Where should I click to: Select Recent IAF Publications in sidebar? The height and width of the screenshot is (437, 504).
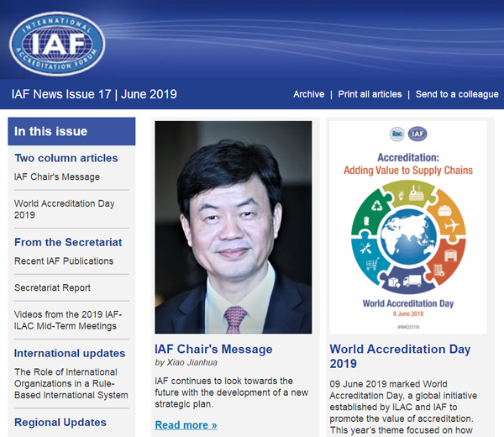(x=64, y=261)
